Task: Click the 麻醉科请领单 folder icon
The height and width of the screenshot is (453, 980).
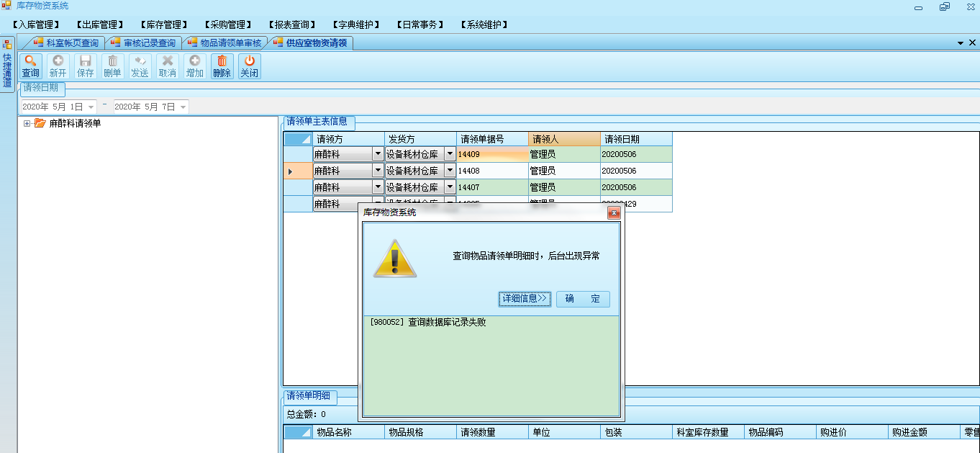Action: coord(40,123)
